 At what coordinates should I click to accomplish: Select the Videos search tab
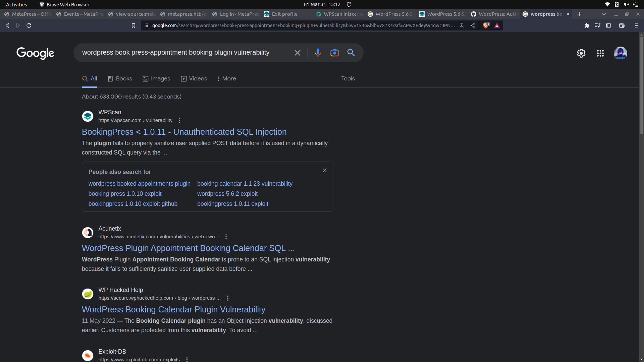(x=194, y=78)
